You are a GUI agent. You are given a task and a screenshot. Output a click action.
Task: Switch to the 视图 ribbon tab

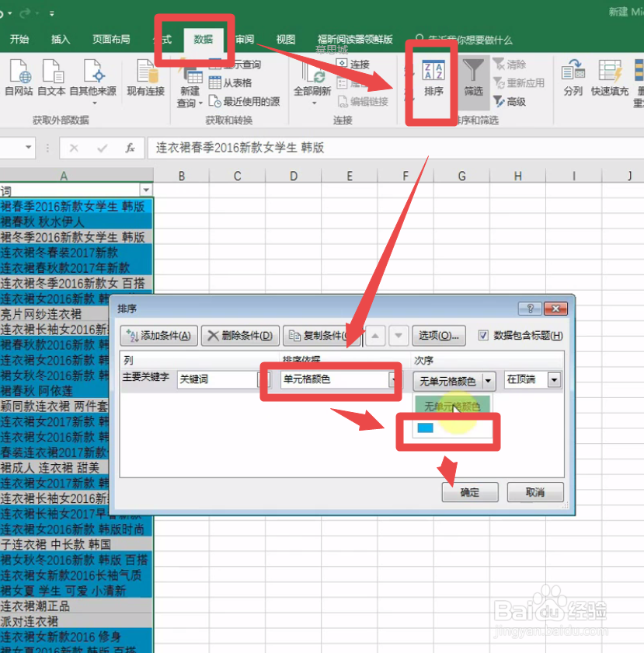click(x=284, y=41)
